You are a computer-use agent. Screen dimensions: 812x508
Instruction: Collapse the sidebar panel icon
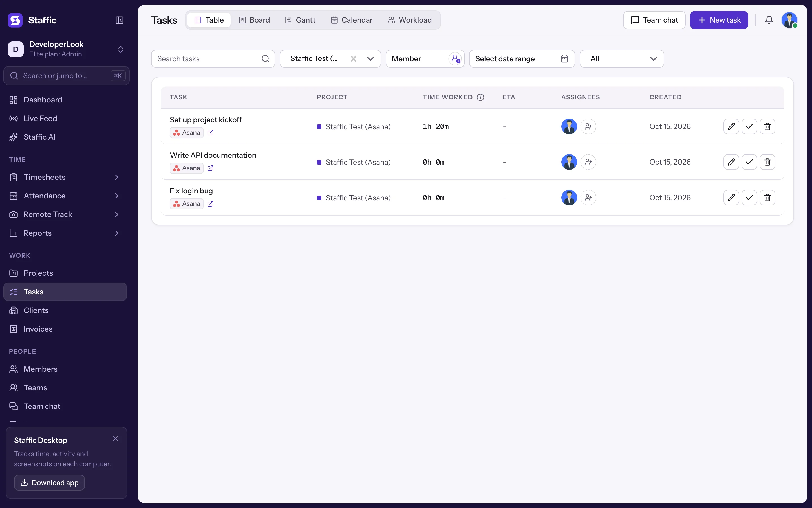(120, 20)
